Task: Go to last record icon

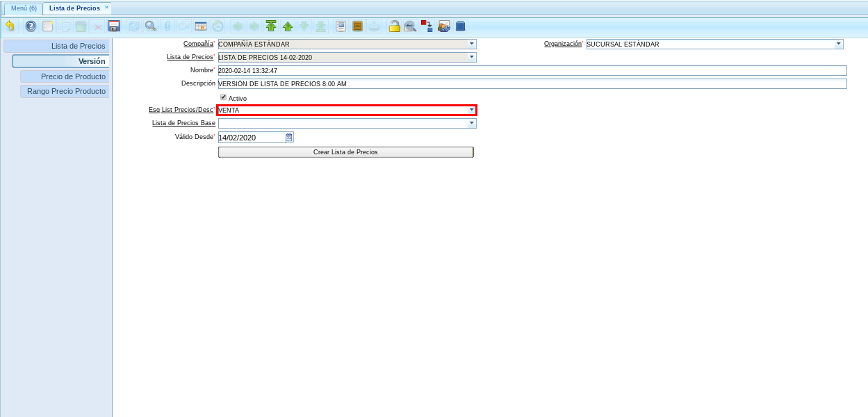Action: [321, 26]
